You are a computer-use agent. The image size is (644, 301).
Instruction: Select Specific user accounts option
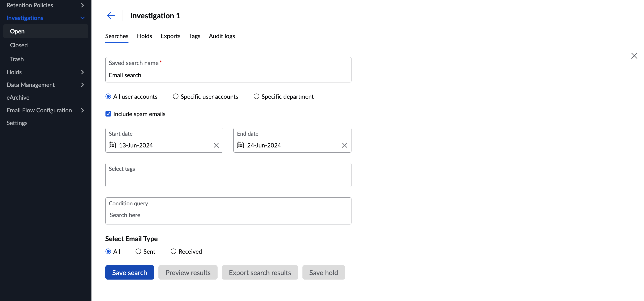pyautogui.click(x=176, y=96)
